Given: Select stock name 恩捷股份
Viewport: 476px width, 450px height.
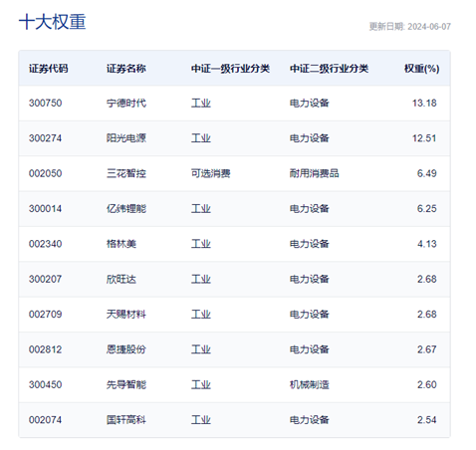Looking at the screenshot, I should click(126, 349).
